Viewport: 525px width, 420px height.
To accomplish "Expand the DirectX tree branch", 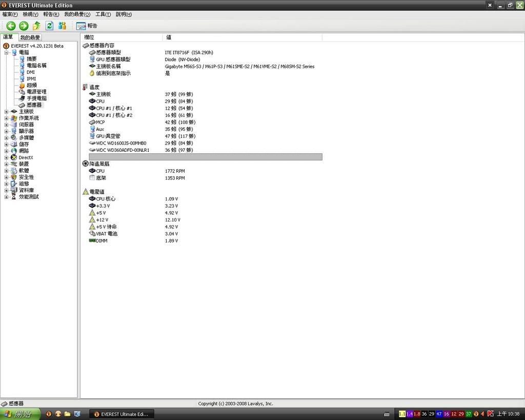I will tap(6, 157).
